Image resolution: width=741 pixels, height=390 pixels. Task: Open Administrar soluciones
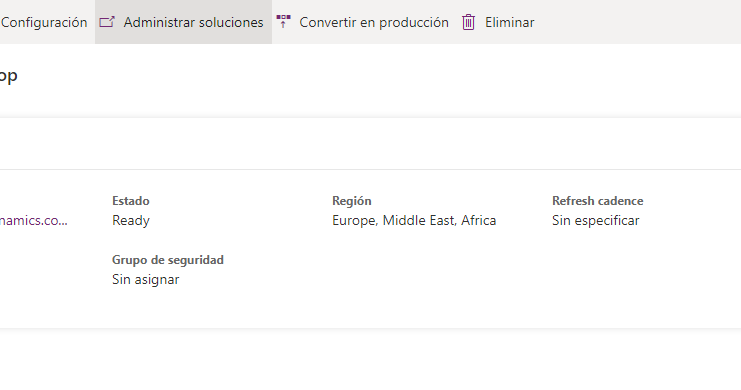[x=183, y=22]
